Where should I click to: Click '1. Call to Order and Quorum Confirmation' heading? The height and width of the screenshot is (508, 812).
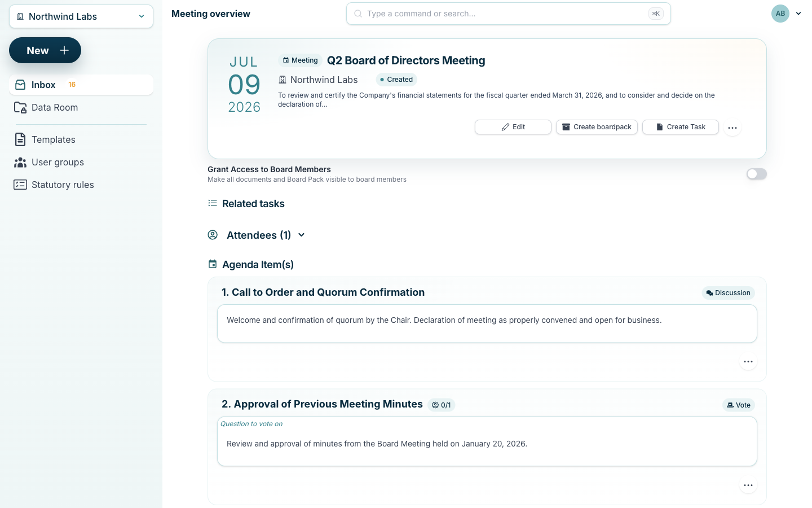(323, 292)
